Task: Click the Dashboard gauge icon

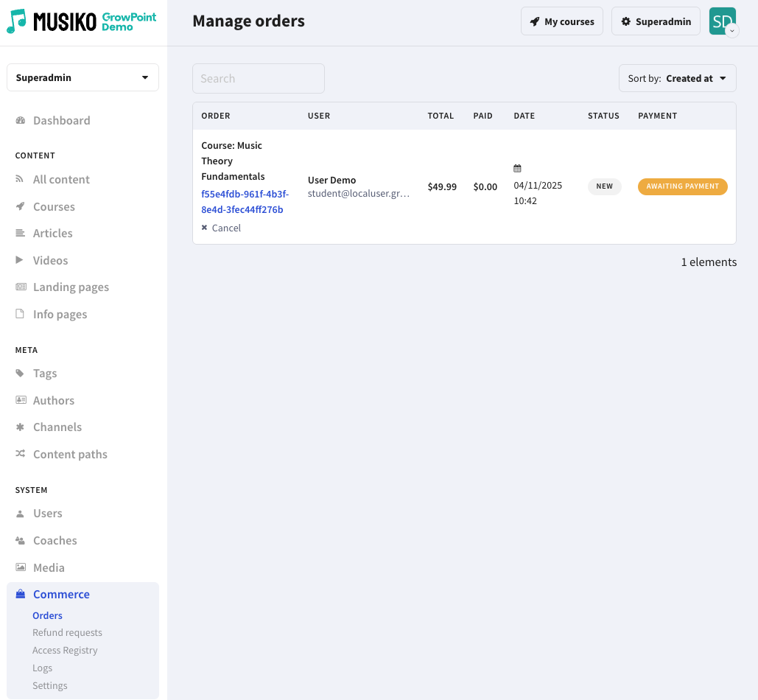Action: point(21,120)
